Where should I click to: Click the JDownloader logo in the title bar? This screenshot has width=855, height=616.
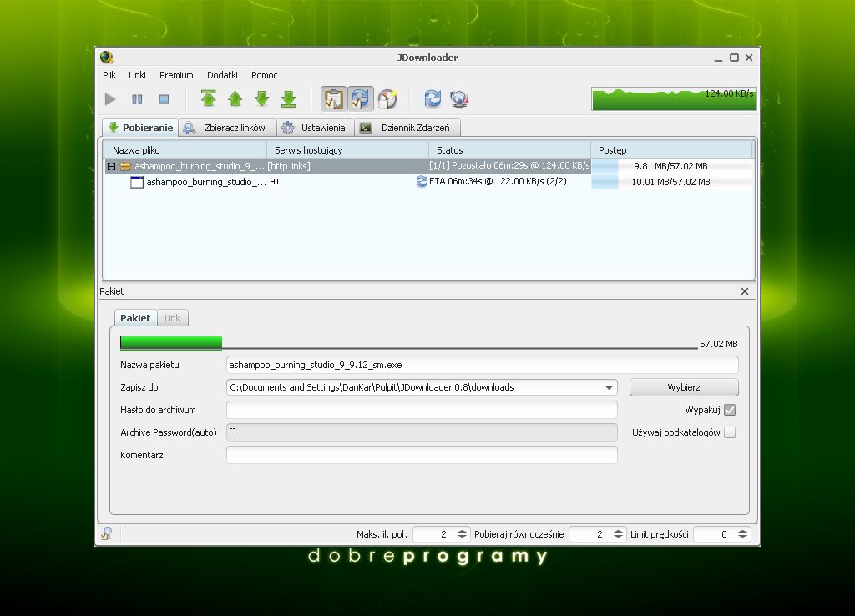[106, 58]
